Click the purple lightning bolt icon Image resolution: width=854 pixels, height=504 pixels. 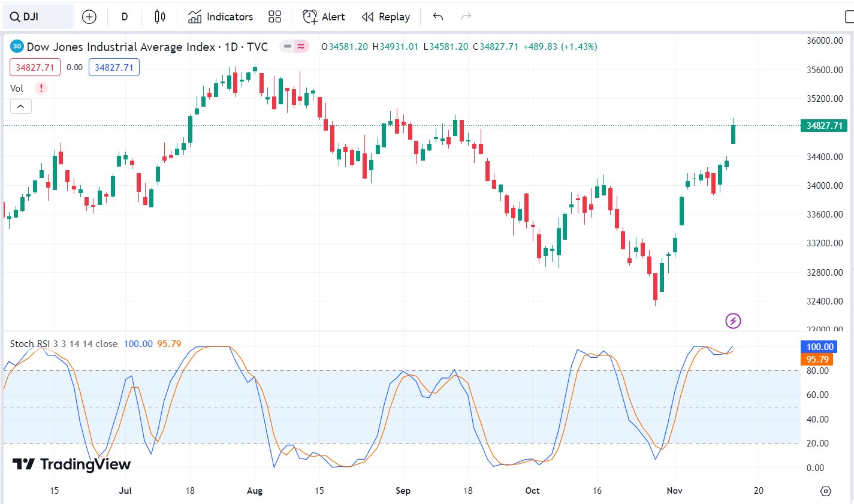pos(733,321)
